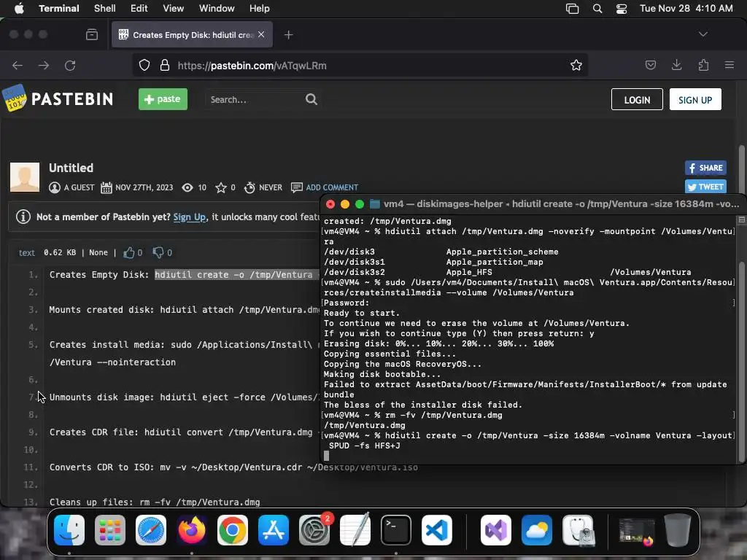The height and width of the screenshot is (560, 747).
Task: Click line 13 'Cleans up files' text
Action: click(x=155, y=502)
